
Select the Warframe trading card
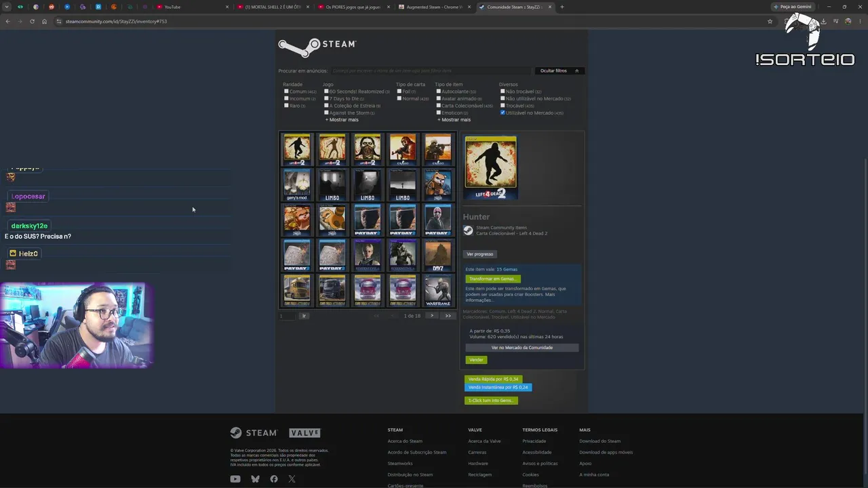pyautogui.click(x=438, y=290)
